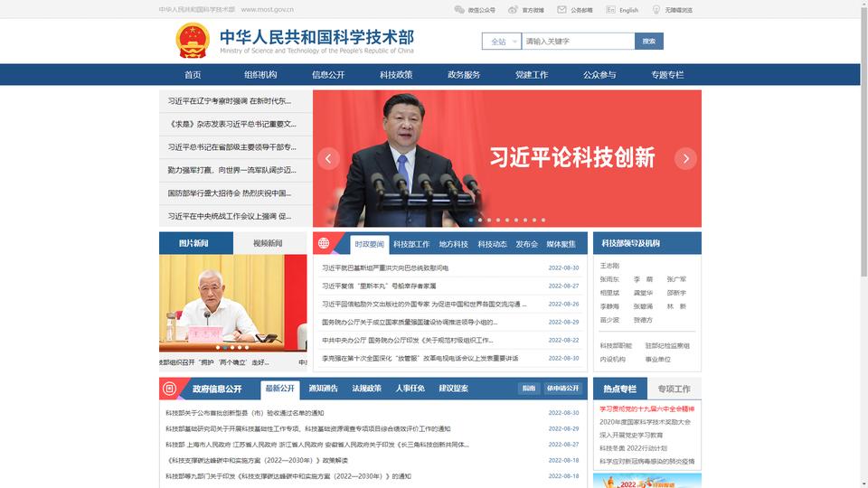The image size is (868, 488).
Task: Open the WeChat official account icon
Action: pyautogui.click(x=459, y=9)
